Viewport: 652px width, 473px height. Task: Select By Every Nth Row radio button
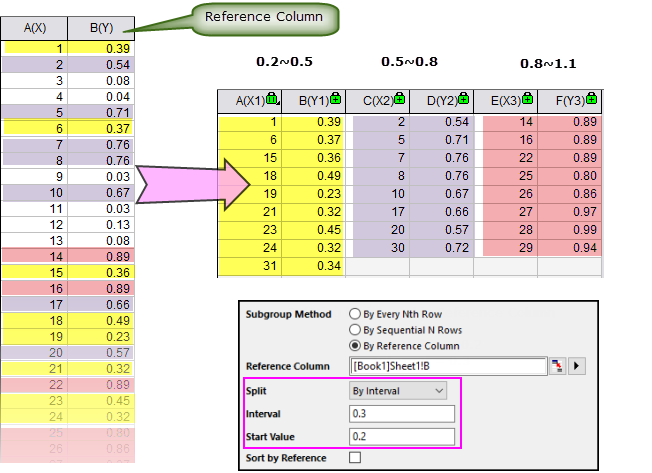pos(355,314)
